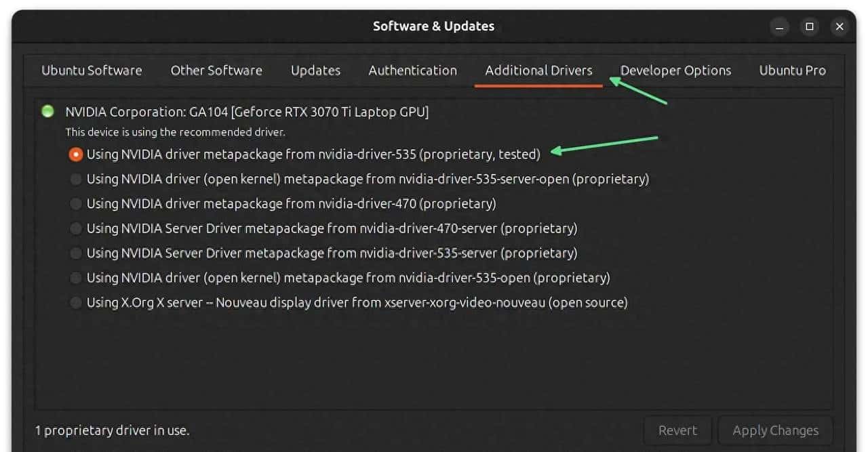Choose nvidia-driver-535-server-open driver option
This screenshot has height=452, width=868.
(76, 180)
